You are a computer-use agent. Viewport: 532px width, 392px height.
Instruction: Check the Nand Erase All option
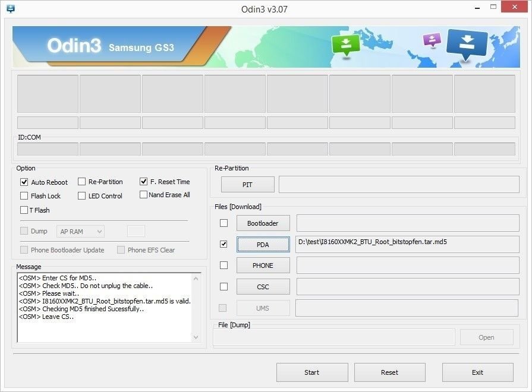tap(143, 195)
